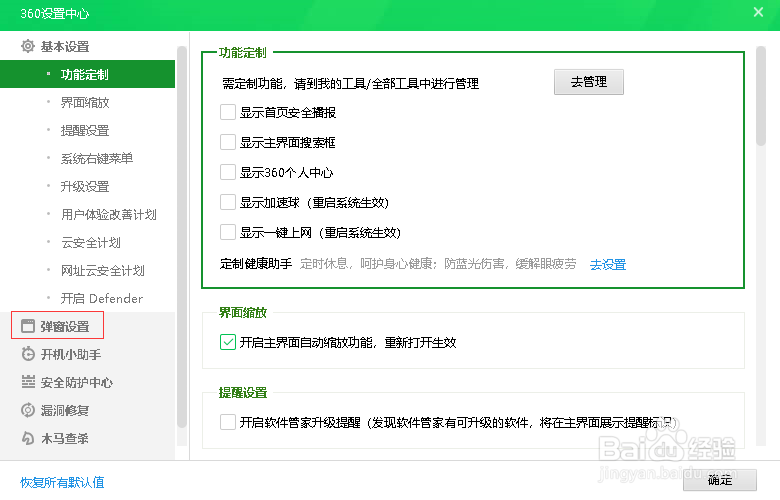The image size is (780, 500).
Task: Enable 显示主界面搜索框 checkbox
Action: pos(228,142)
